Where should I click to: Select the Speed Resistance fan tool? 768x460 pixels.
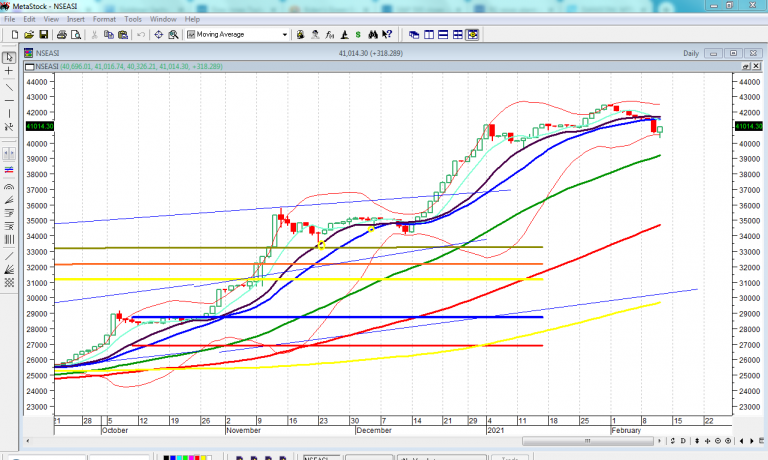pos(9,269)
